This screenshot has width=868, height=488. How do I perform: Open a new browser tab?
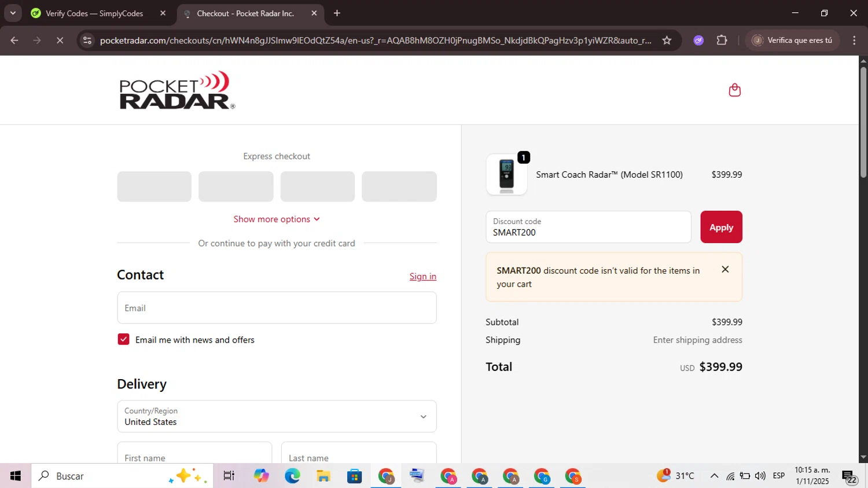click(337, 13)
